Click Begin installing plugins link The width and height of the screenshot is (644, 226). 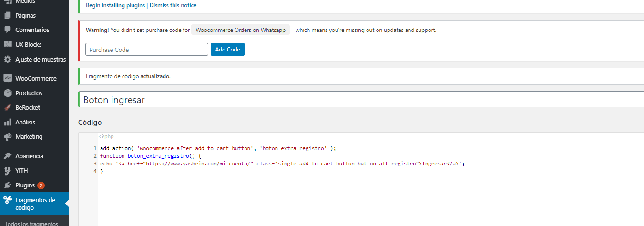point(116,5)
